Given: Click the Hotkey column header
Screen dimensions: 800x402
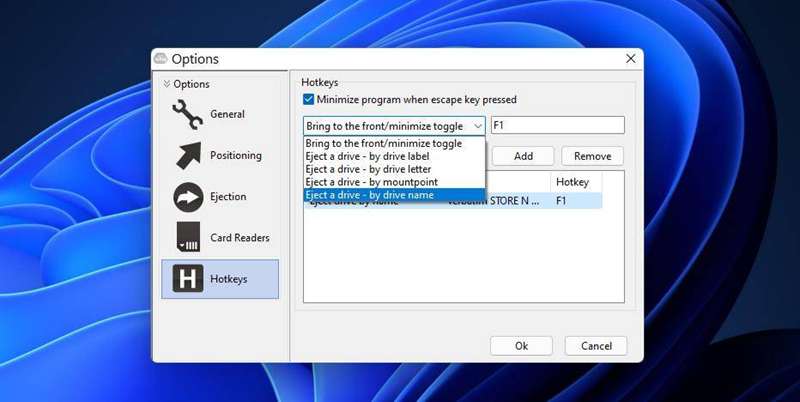Looking at the screenshot, I should [576, 182].
